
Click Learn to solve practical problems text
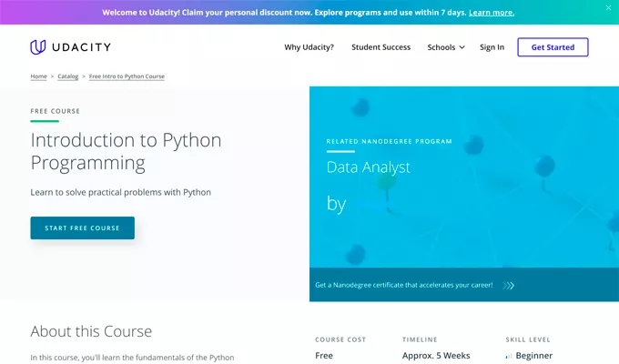pos(121,192)
